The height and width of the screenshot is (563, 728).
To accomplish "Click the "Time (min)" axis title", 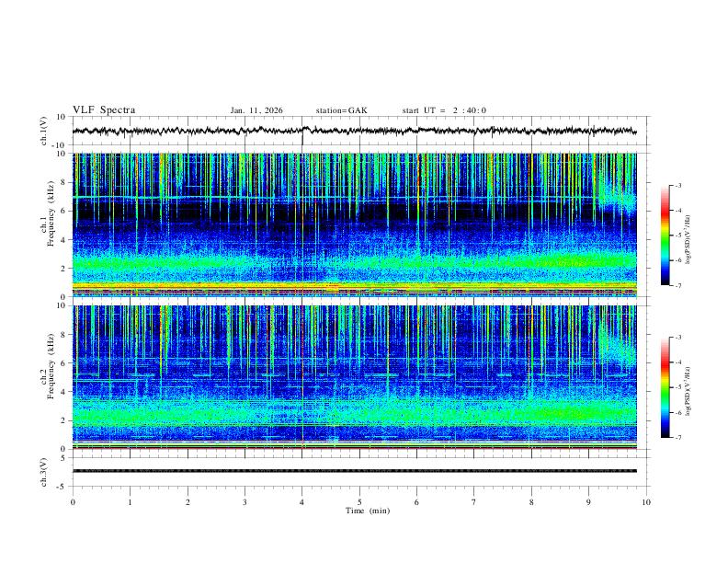I will (368, 511).
